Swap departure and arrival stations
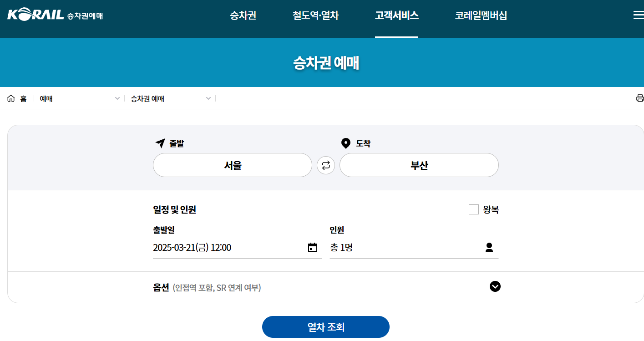The image size is (644, 341). pos(326,165)
